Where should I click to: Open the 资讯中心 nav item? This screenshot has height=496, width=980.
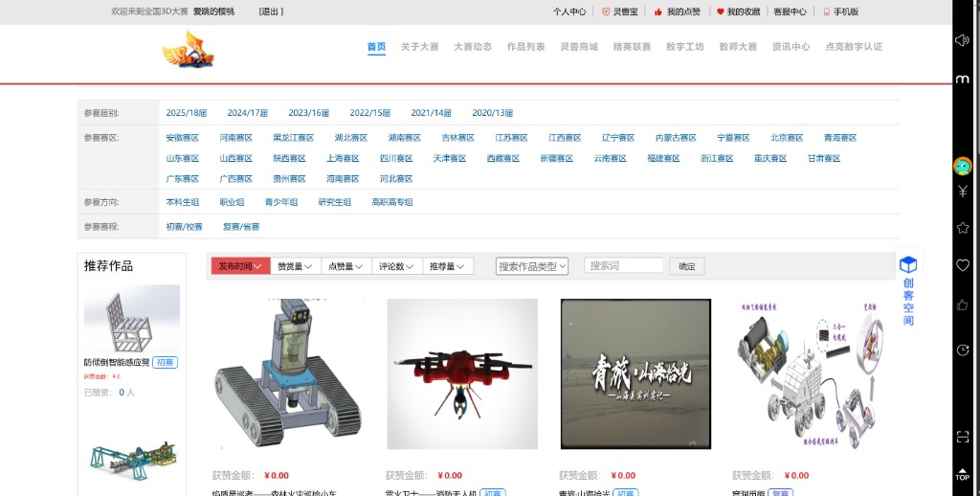coord(791,46)
